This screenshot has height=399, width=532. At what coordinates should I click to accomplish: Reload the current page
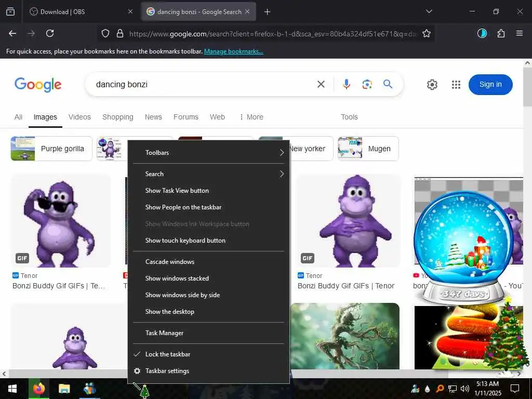click(50, 33)
